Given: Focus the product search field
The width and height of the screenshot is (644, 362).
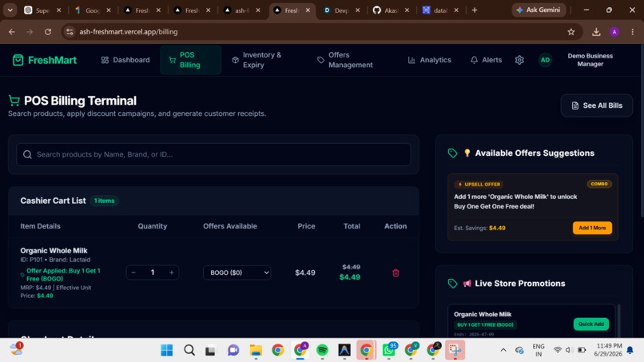Looking at the screenshot, I should pyautogui.click(x=213, y=154).
